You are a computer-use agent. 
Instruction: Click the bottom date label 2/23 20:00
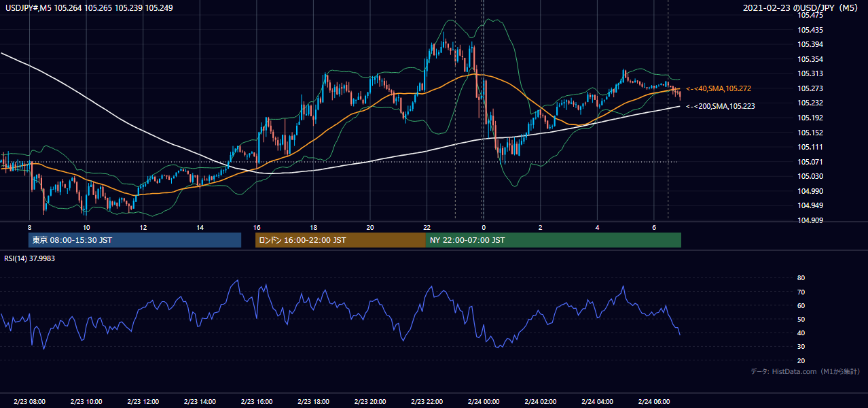tap(370, 402)
